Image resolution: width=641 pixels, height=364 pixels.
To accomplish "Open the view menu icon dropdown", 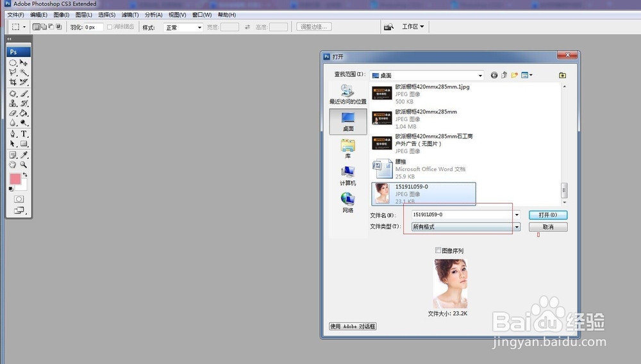I will [x=526, y=75].
